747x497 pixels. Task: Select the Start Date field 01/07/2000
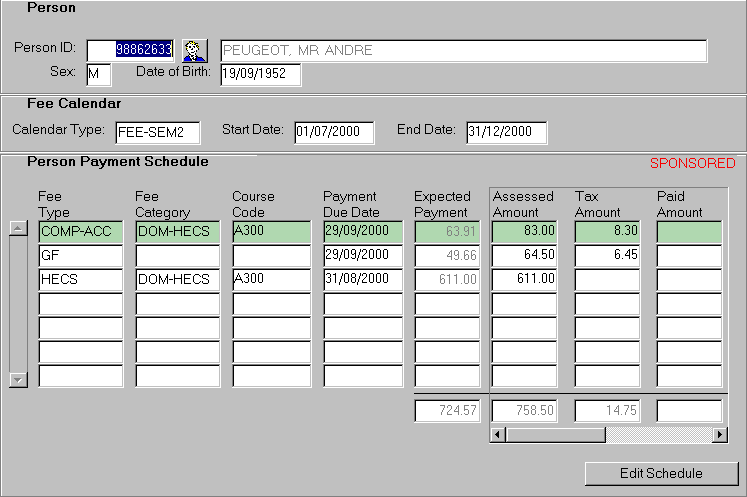click(x=333, y=133)
